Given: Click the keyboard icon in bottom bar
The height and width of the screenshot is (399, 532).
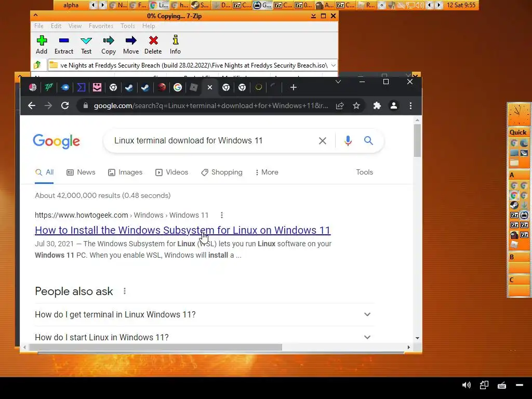Looking at the screenshot, I should (x=502, y=385).
